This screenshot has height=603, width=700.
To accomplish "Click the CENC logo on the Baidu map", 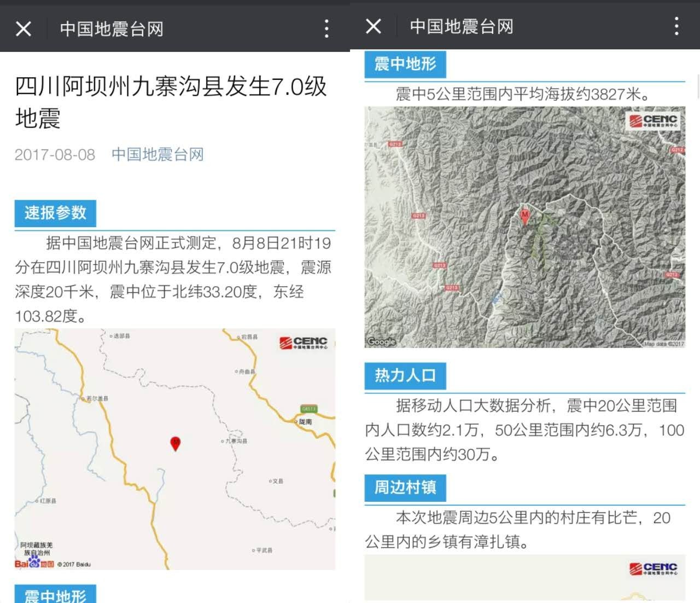I will (304, 343).
